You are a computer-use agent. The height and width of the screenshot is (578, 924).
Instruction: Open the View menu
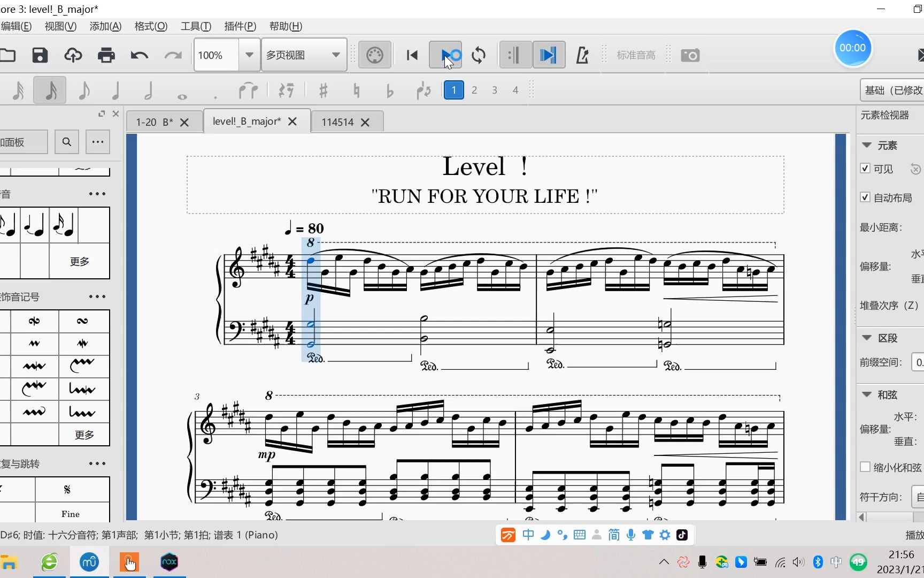pos(60,26)
